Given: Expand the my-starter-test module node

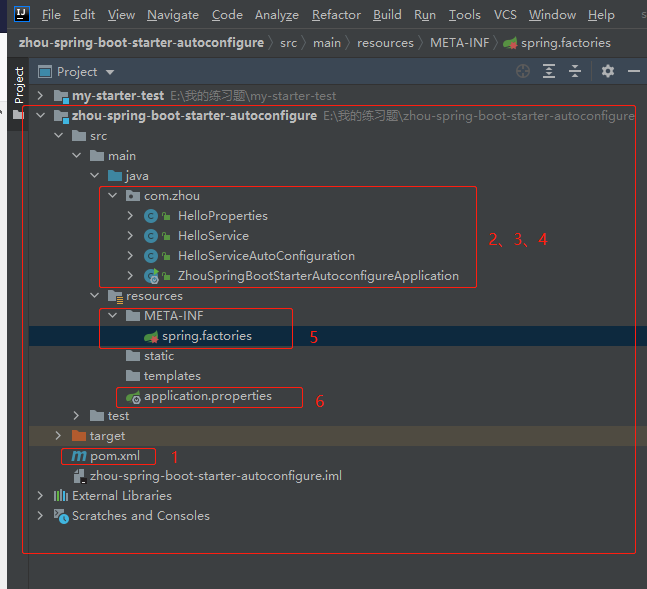Looking at the screenshot, I should pyautogui.click(x=40, y=95).
